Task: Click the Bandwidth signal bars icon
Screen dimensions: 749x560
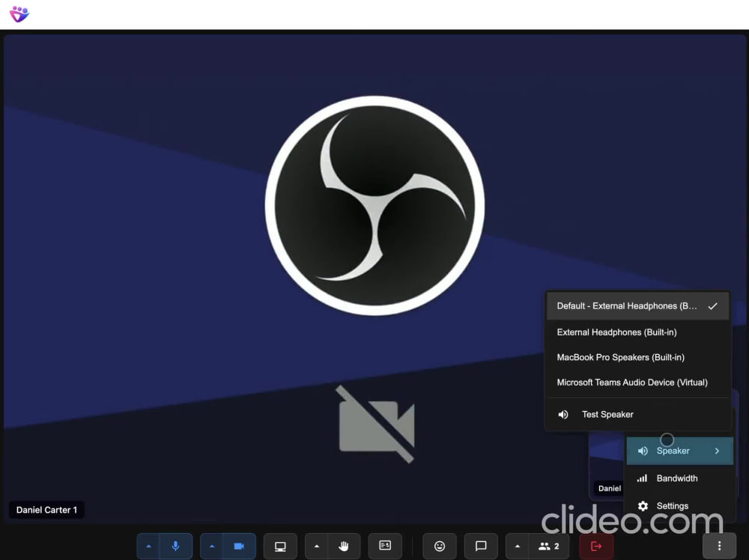Action: pyautogui.click(x=643, y=478)
